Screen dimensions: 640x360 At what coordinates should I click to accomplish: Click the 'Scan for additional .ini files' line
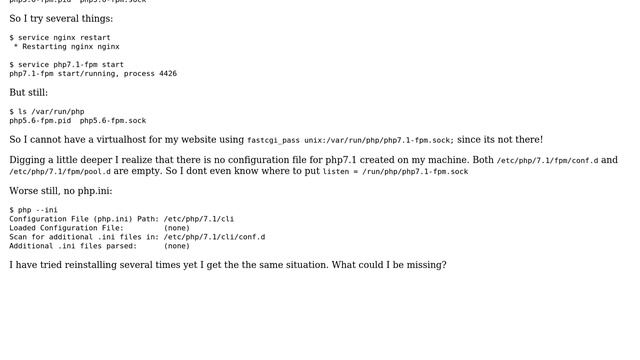pyautogui.click(x=137, y=237)
